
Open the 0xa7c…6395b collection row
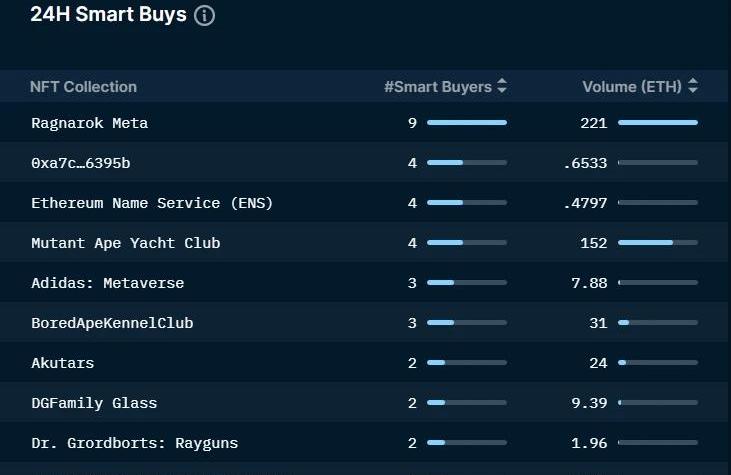point(81,163)
